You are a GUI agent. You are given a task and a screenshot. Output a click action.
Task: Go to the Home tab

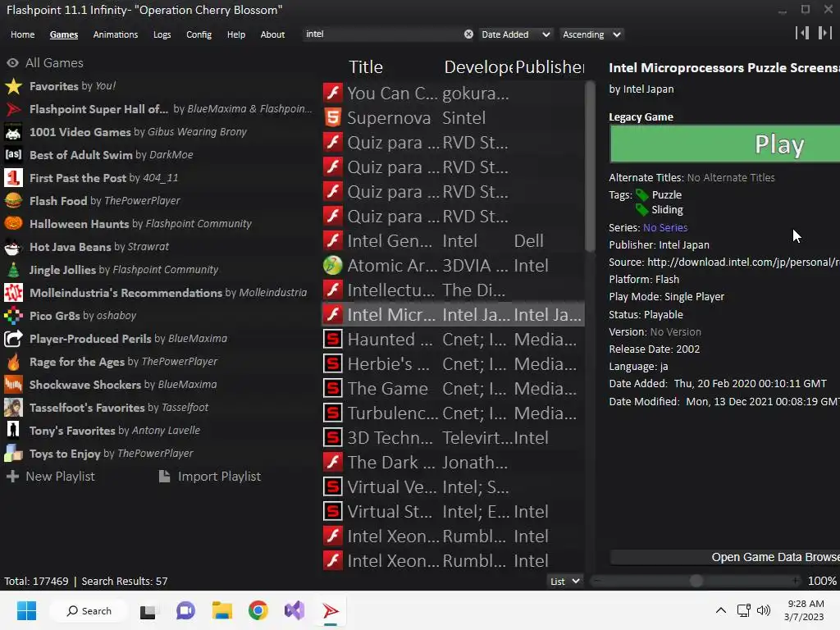22,34
